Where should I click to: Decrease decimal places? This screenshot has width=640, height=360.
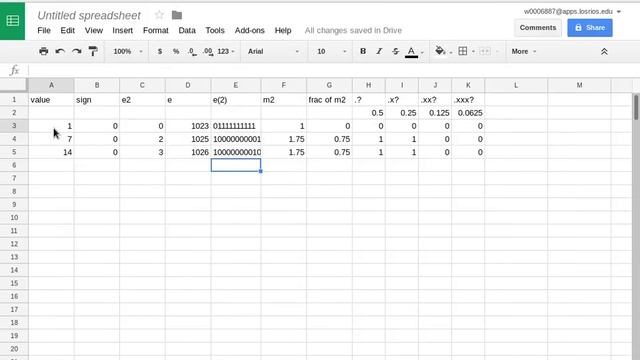click(x=192, y=51)
